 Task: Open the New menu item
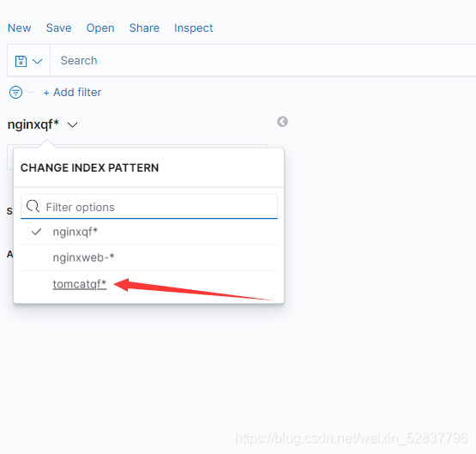point(20,28)
